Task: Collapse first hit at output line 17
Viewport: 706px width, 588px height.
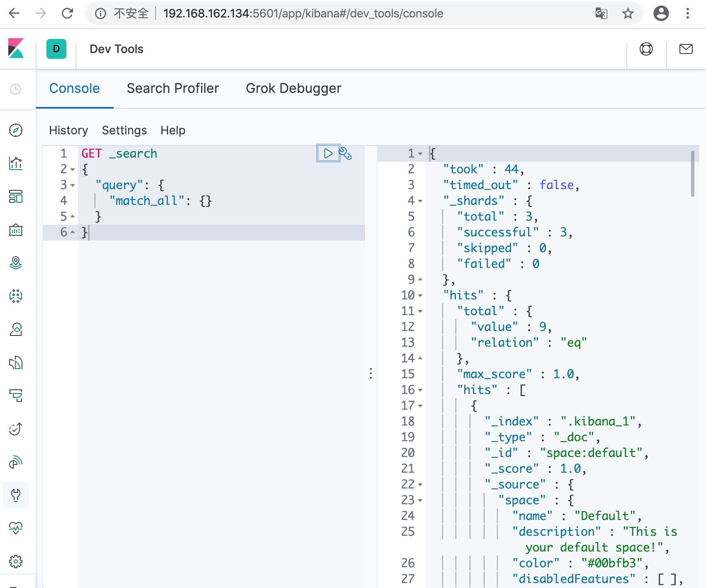Action: (420, 406)
